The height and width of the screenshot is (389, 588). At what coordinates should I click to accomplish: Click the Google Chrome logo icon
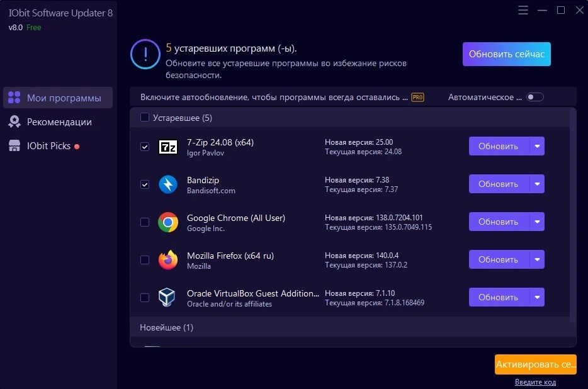168,222
